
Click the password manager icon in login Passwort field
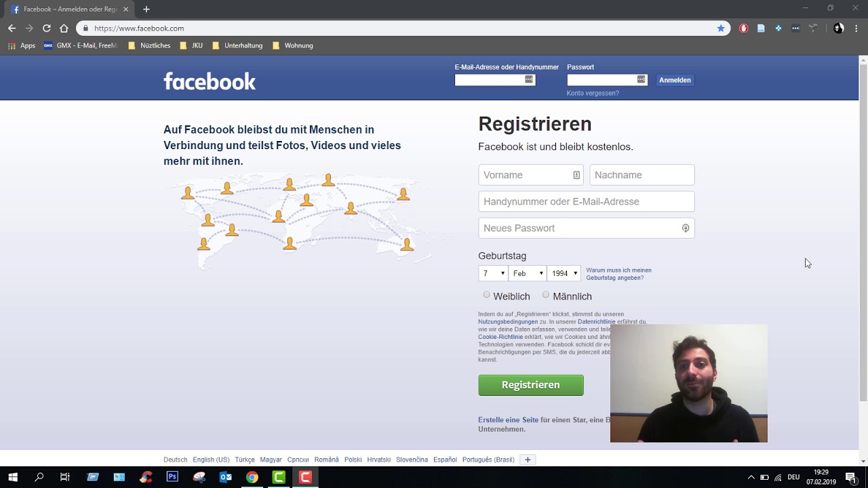coord(641,80)
